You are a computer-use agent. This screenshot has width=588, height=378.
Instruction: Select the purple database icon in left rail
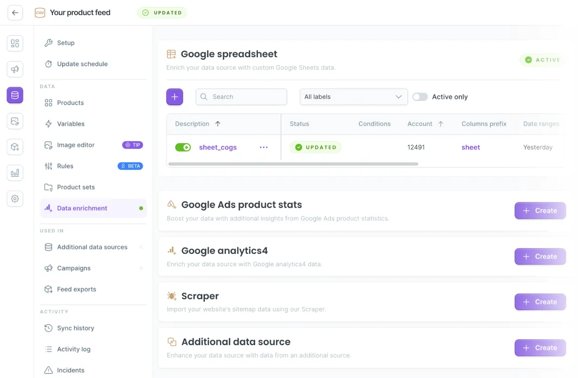pos(15,95)
